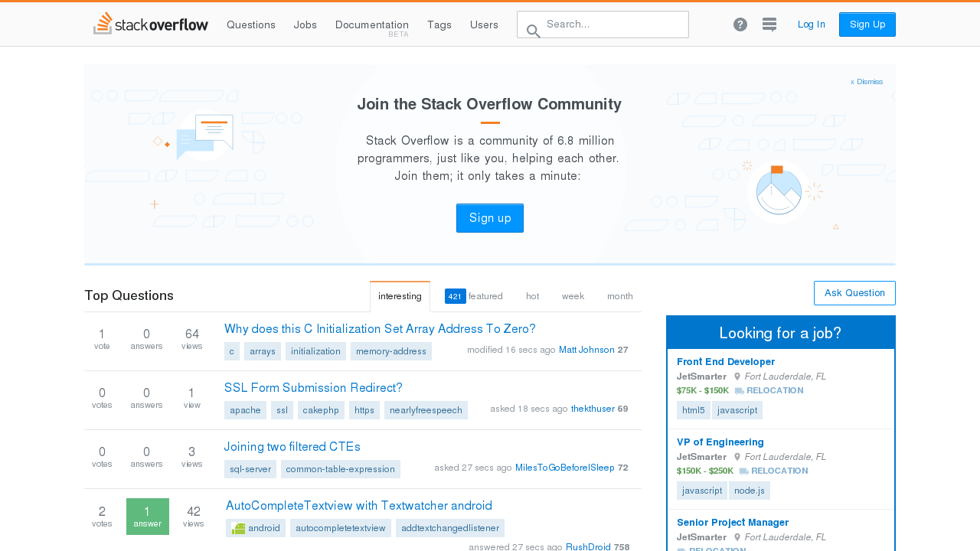This screenshot has height=551, width=980.
Task: Click the autocompletetextview tag
Action: pos(341,528)
